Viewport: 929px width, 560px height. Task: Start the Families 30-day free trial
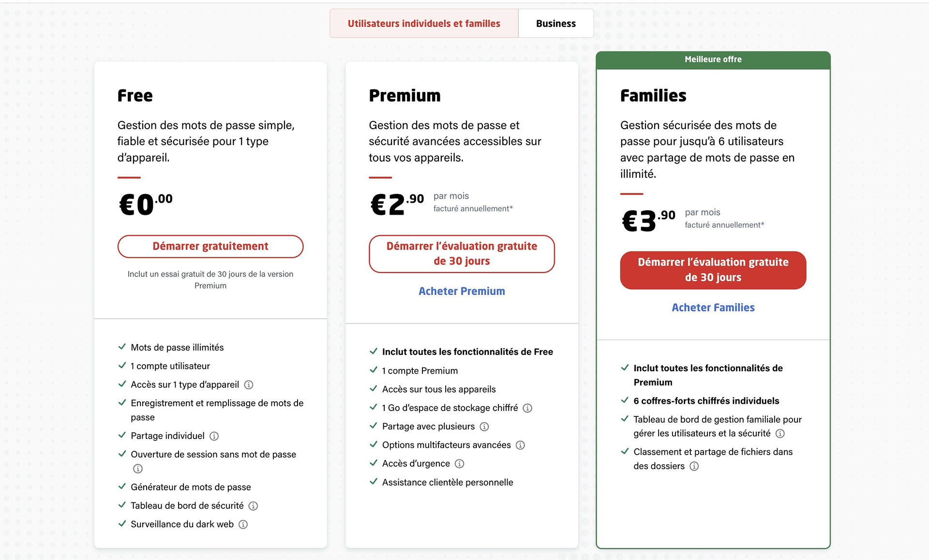[x=713, y=270]
